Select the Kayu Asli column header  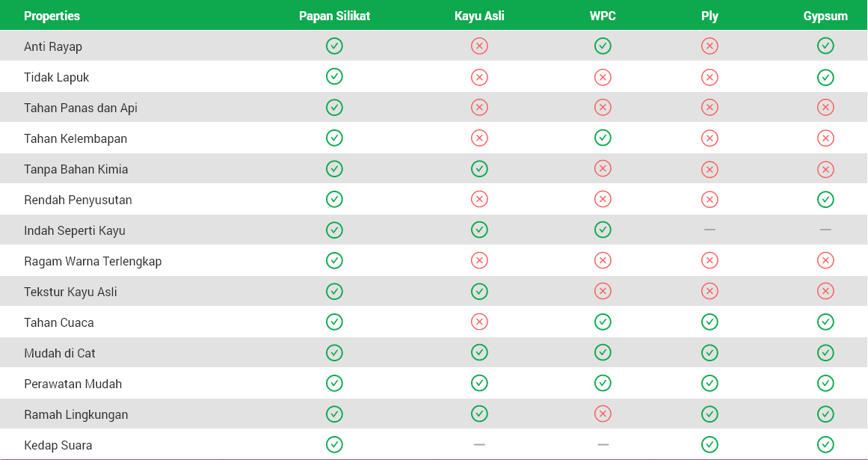coord(479,16)
